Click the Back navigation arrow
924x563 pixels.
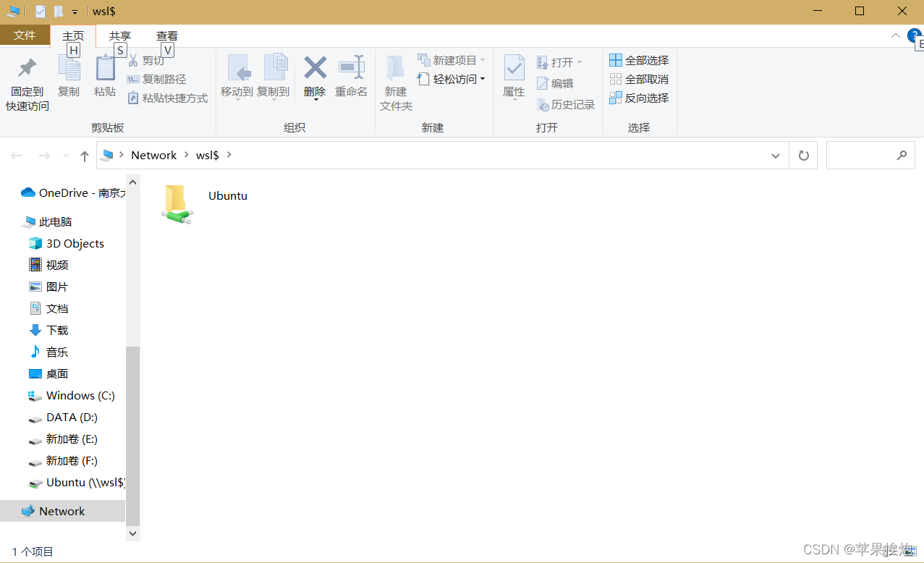pos(17,156)
